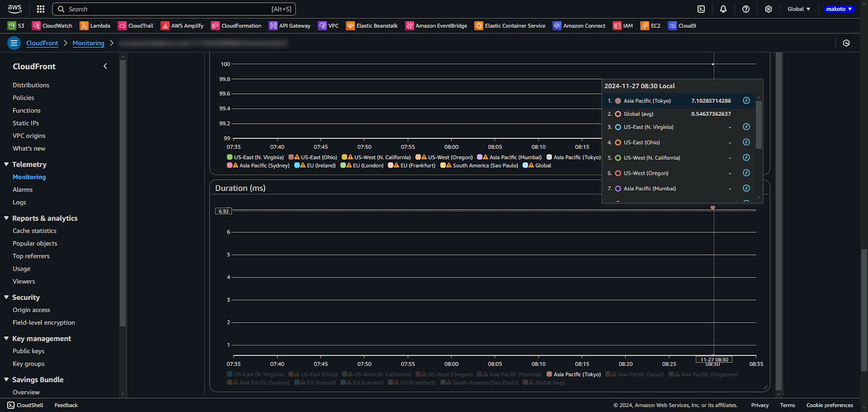Open VPC favorite shortcut
Screen dimensions: 868x412
pos(328,26)
